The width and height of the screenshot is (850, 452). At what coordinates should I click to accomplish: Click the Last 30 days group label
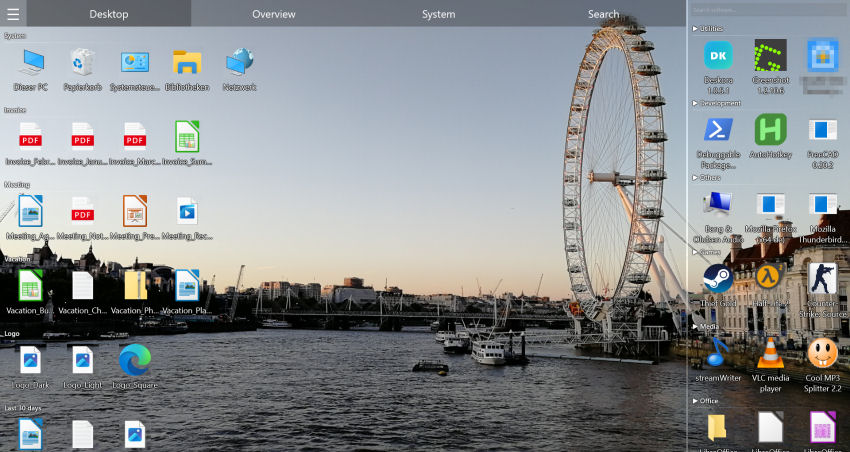pyautogui.click(x=23, y=408)
